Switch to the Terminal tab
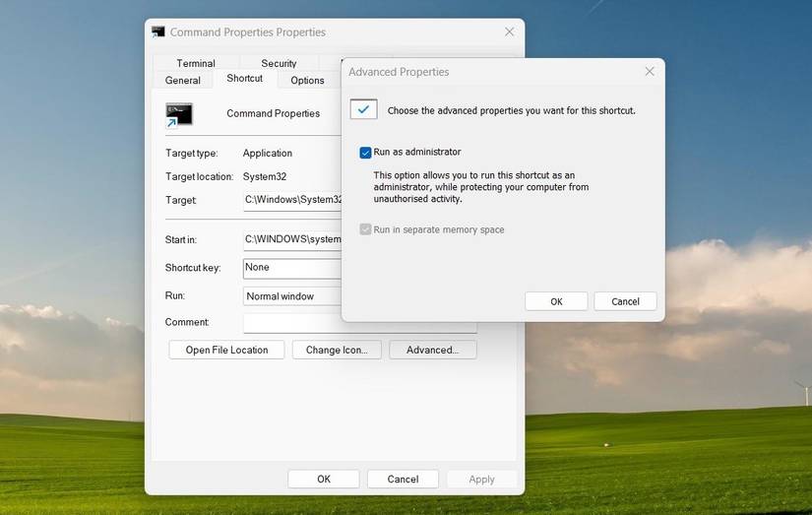This screenshot has height=515, width=812. click(196, 63)
